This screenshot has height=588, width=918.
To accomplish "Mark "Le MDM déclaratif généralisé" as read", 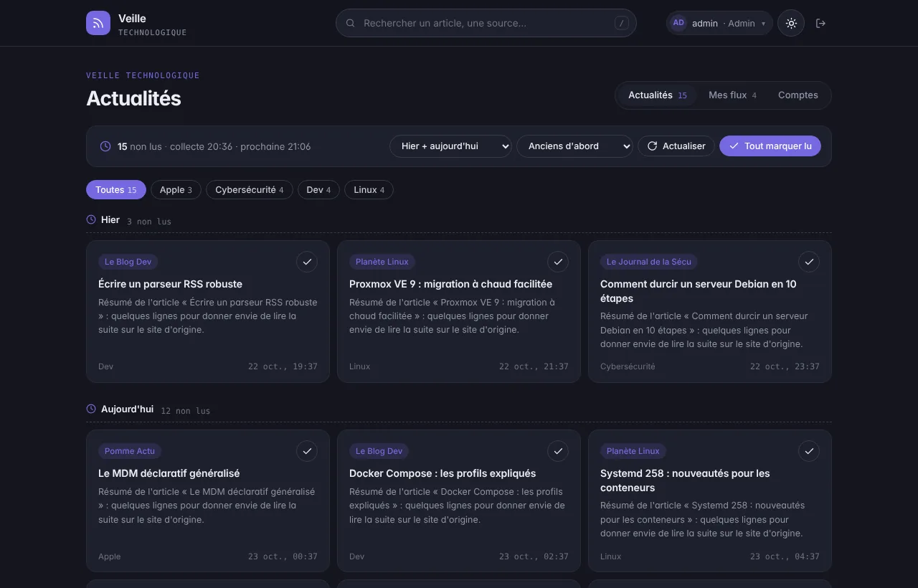I will click(x=307, y=451).
